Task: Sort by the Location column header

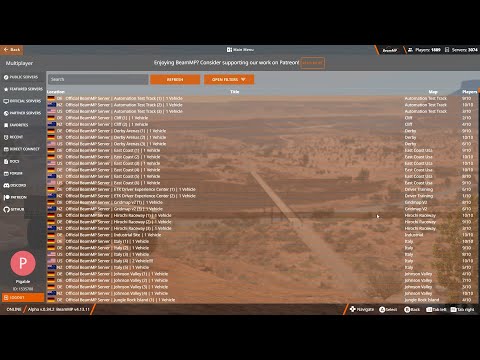Action: click(56, 92)
